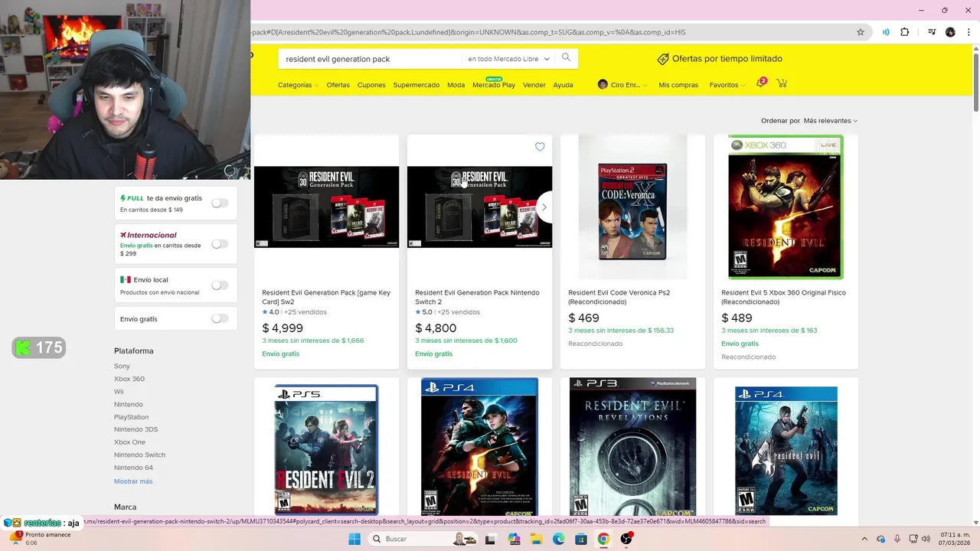Enable the Envío local filter switch
This screenshot has height=551, width=980.
click(220, 285)
